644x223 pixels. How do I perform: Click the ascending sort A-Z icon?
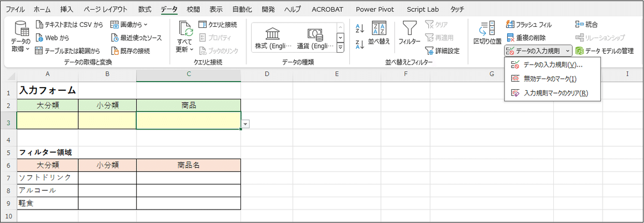click(360, 28)
